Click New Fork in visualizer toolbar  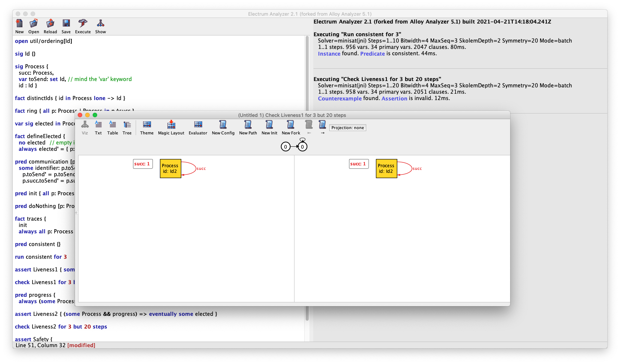click(x=291, y=128)
